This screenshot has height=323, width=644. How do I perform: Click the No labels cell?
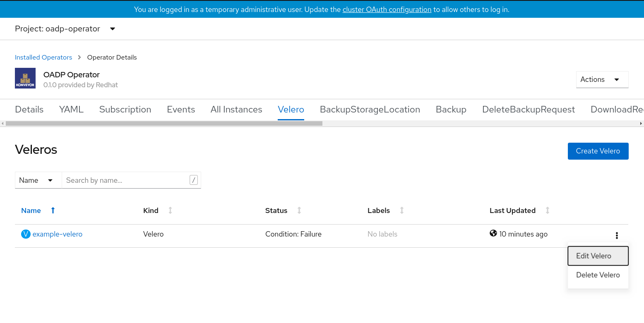(382, 234)
